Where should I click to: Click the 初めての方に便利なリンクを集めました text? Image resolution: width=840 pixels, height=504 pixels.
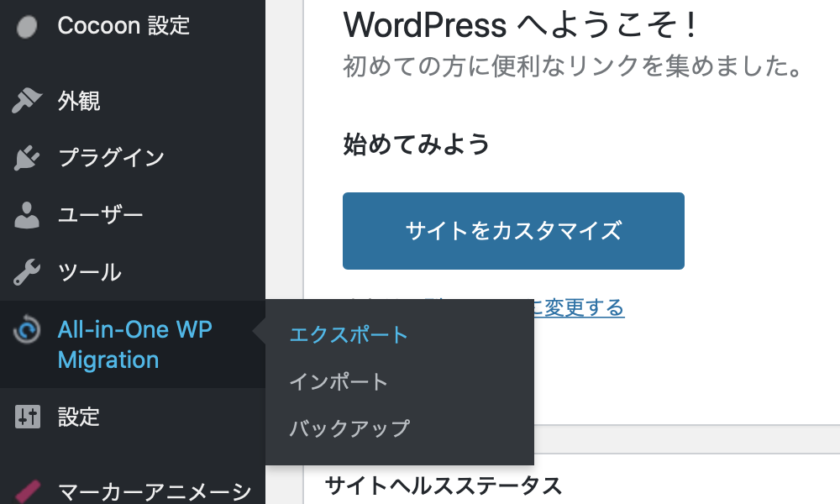click(573, 66)
